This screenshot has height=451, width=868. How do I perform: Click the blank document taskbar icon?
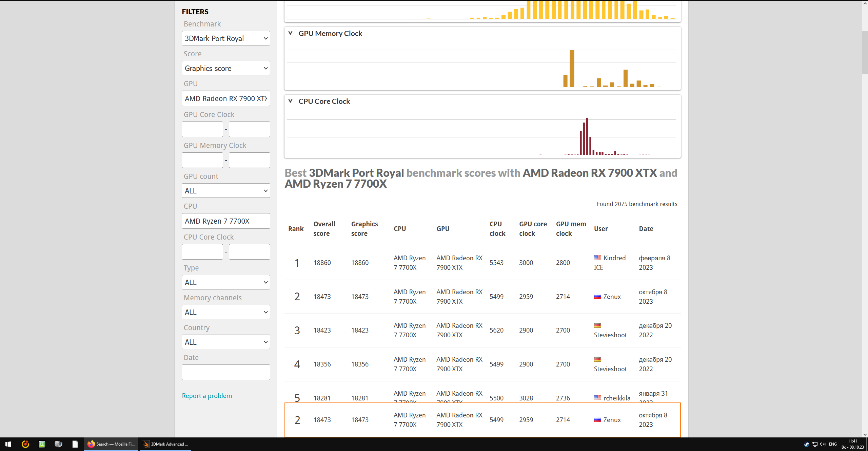pyautogui.click(x=75, y=444)
